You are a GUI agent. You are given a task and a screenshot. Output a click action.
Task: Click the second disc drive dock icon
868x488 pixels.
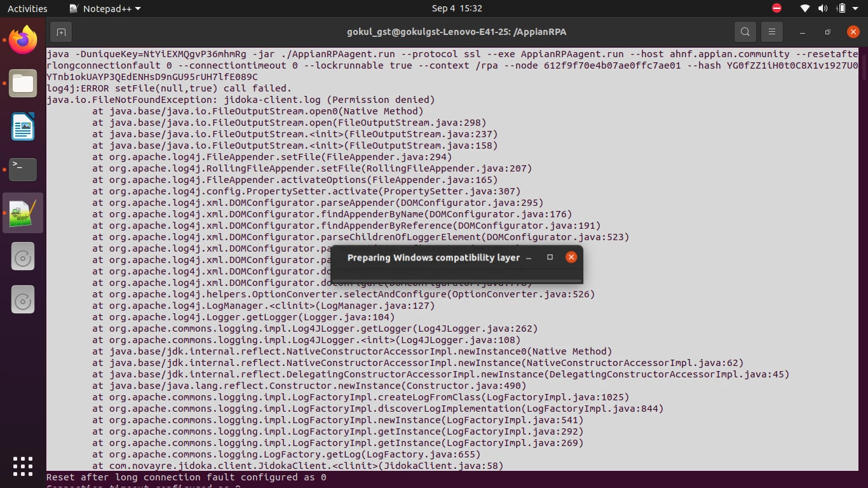[23, 300]
